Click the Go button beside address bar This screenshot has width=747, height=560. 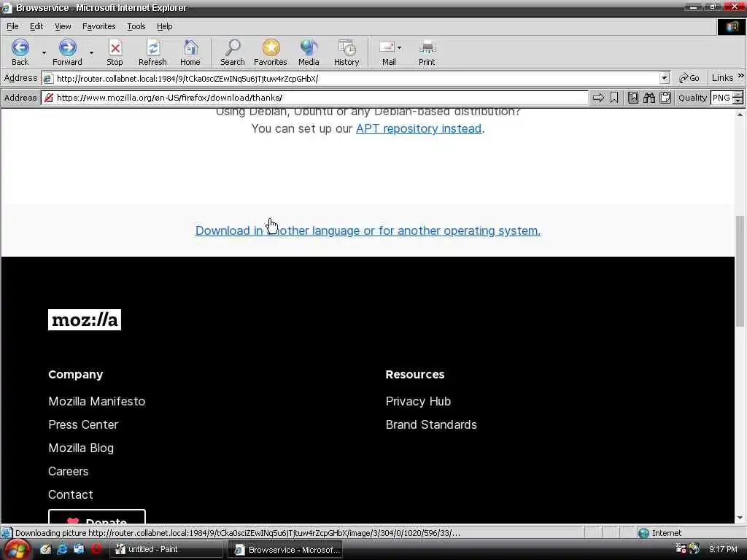[x=689, y=78]
